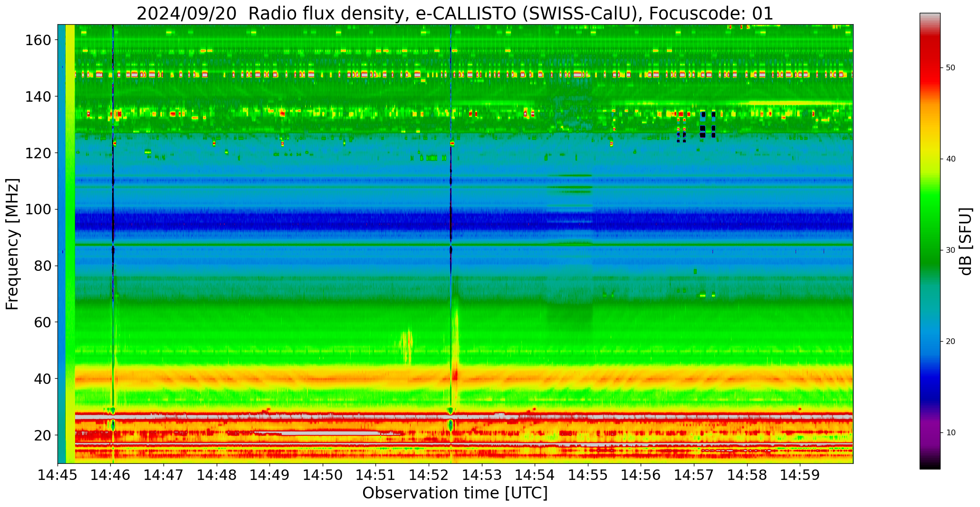980x507 pixels.
Task: Click the 80 frequency tick label
Action: 42,266
